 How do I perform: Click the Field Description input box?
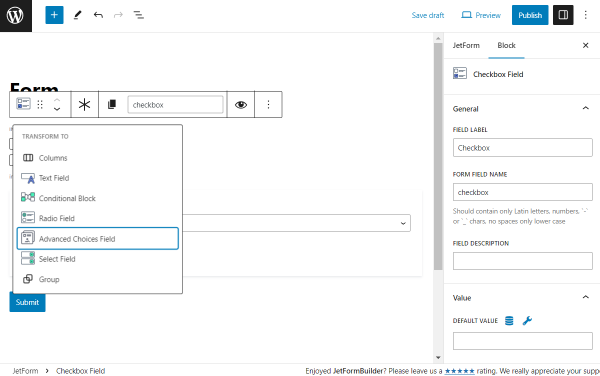[x=523, y=261]
